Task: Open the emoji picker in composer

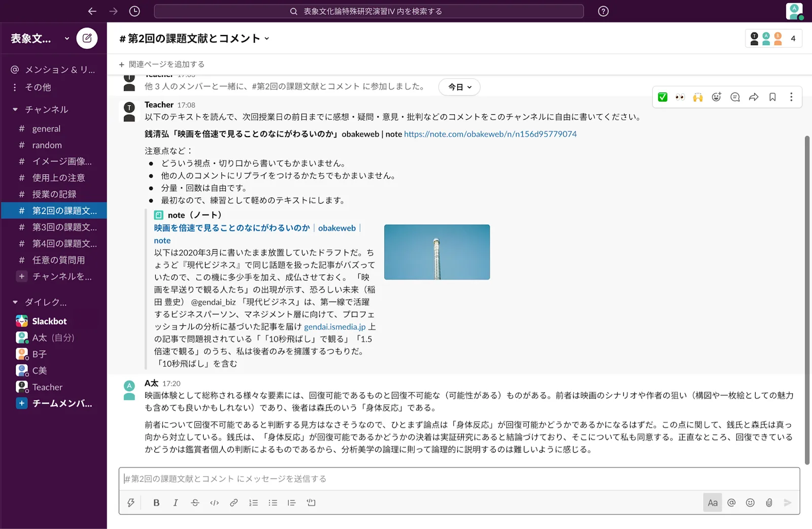Action: pos(750,503)
